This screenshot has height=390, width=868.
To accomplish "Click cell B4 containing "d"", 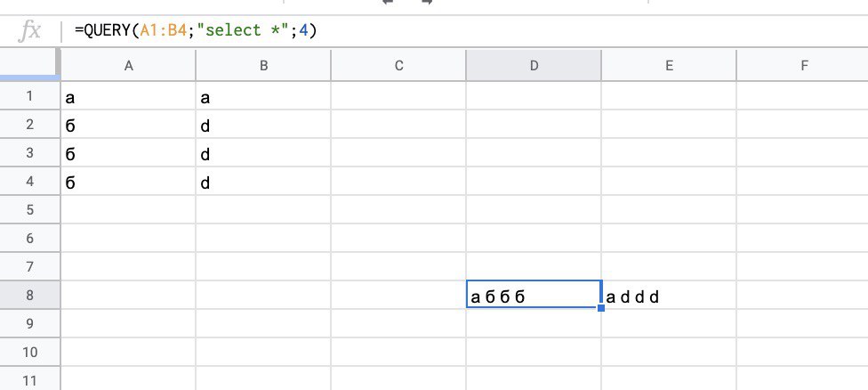I will [x=263, y=181].
